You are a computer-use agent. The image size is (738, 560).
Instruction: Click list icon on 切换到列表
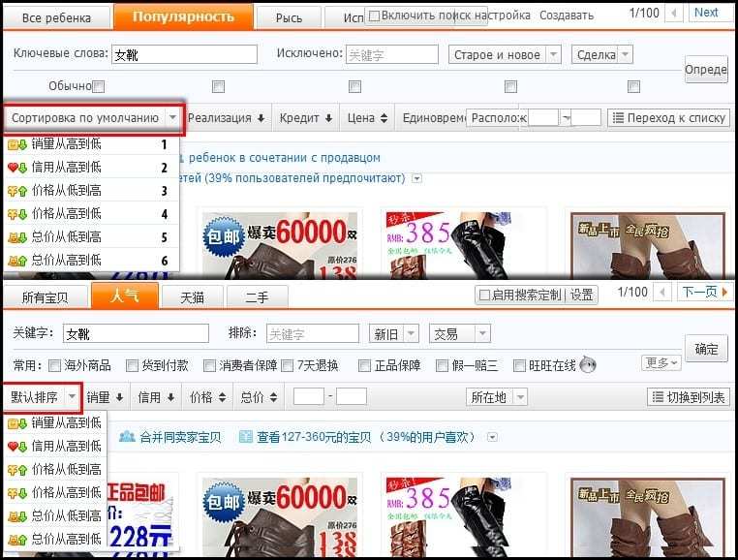(x=657, y=397)
